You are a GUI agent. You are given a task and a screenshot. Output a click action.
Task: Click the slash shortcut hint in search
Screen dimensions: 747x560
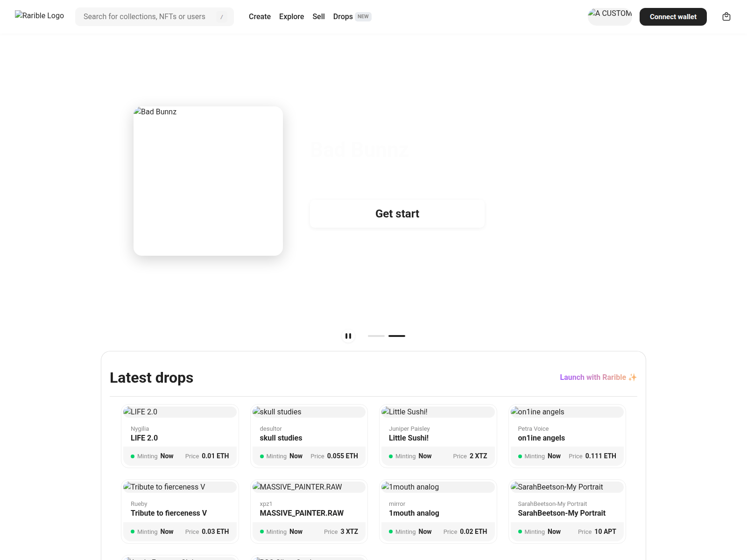222,17
